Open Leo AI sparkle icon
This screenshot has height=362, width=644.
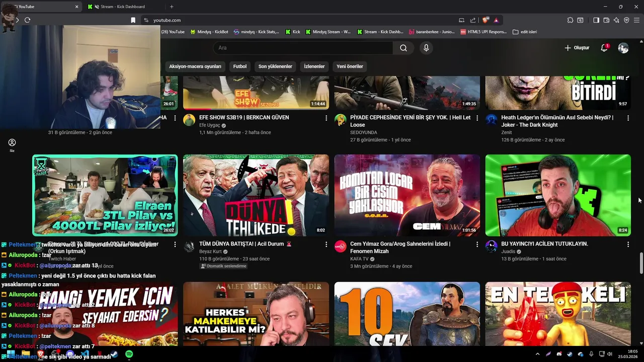(x=616, y=20)
